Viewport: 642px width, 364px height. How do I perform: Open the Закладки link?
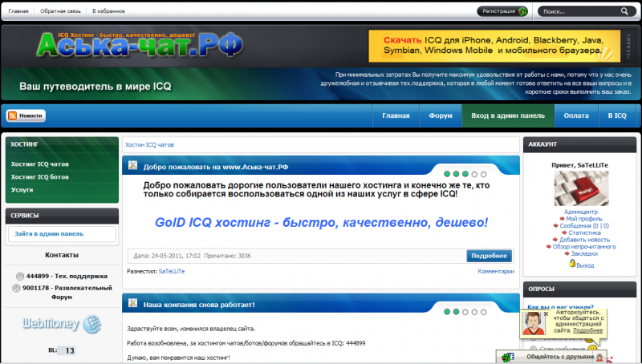(584, 253)
